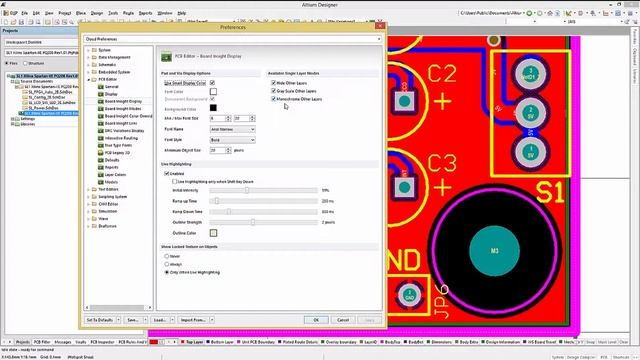
Task: Open Set To Defaults dropdown arrow
Action: point(118,320)
